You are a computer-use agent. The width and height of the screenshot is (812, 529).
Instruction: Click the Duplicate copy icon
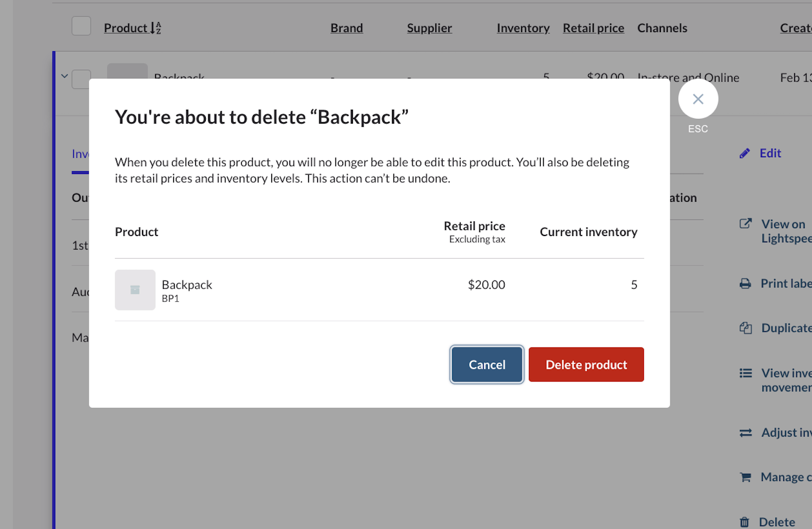click(x=745, y=328)
